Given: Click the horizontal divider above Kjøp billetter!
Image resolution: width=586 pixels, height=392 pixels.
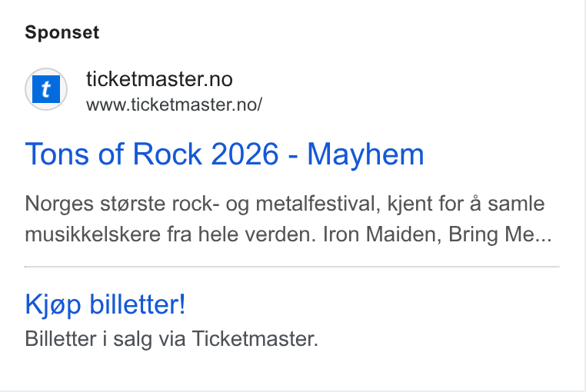Looking at the screenshot, I should pos(292,267).
